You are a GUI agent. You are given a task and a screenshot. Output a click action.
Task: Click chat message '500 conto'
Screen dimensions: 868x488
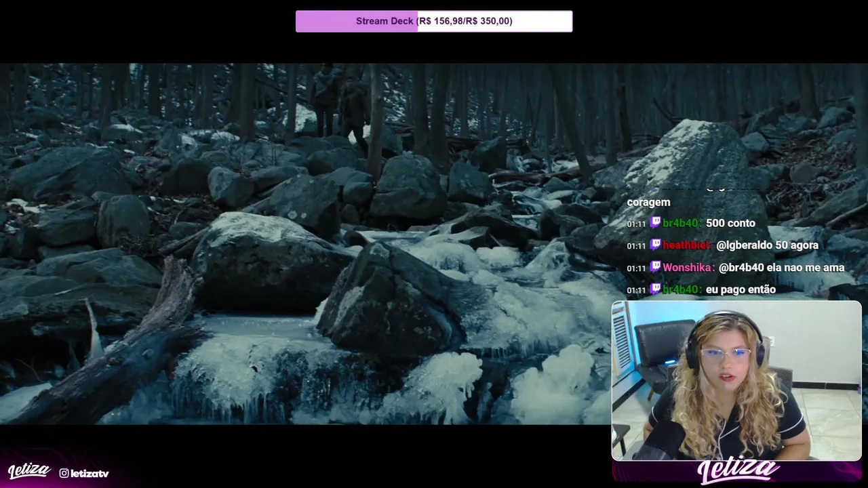[730, 223]
